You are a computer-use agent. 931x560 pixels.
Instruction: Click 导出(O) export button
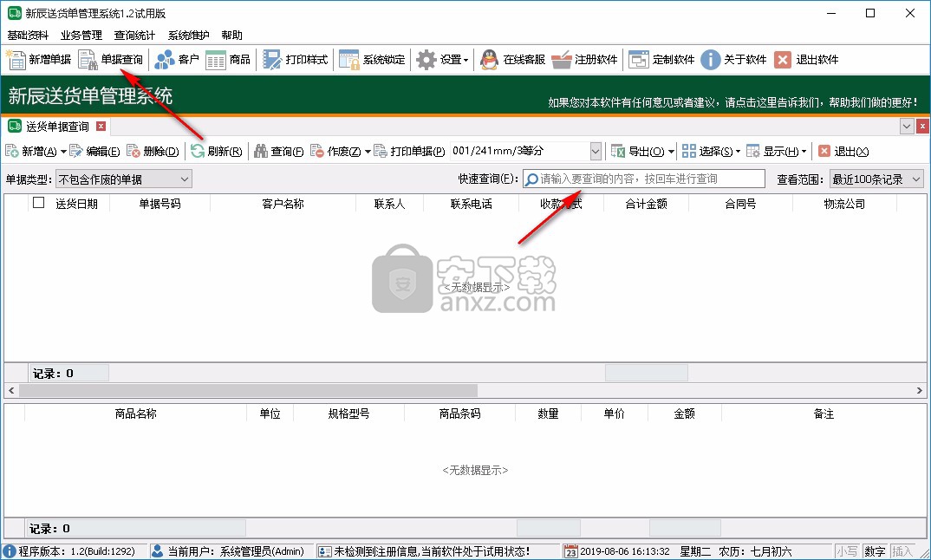[x=638, y=152]
